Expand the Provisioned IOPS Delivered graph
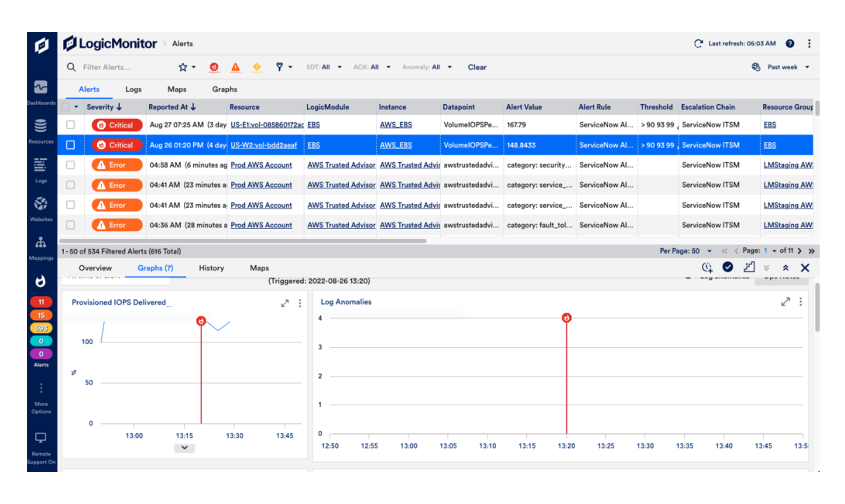The height and width of the screenshot is (504, 845). (285, 303)
